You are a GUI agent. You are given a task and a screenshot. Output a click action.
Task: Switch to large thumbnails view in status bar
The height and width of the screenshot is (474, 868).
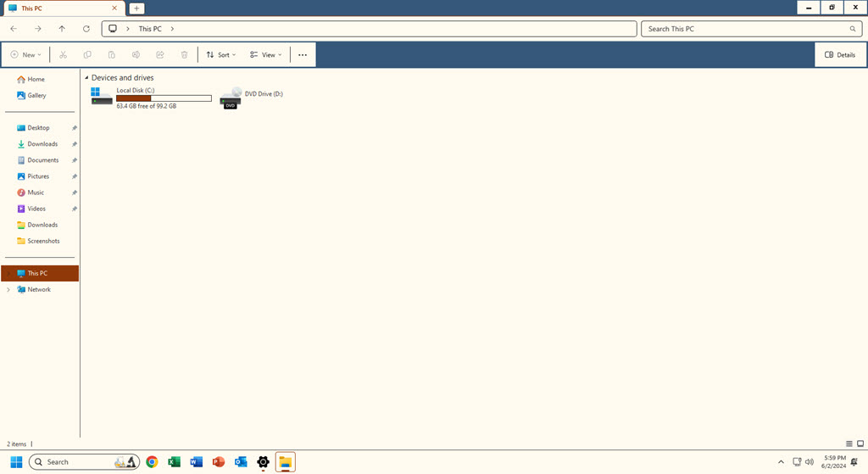coord(860,443)
